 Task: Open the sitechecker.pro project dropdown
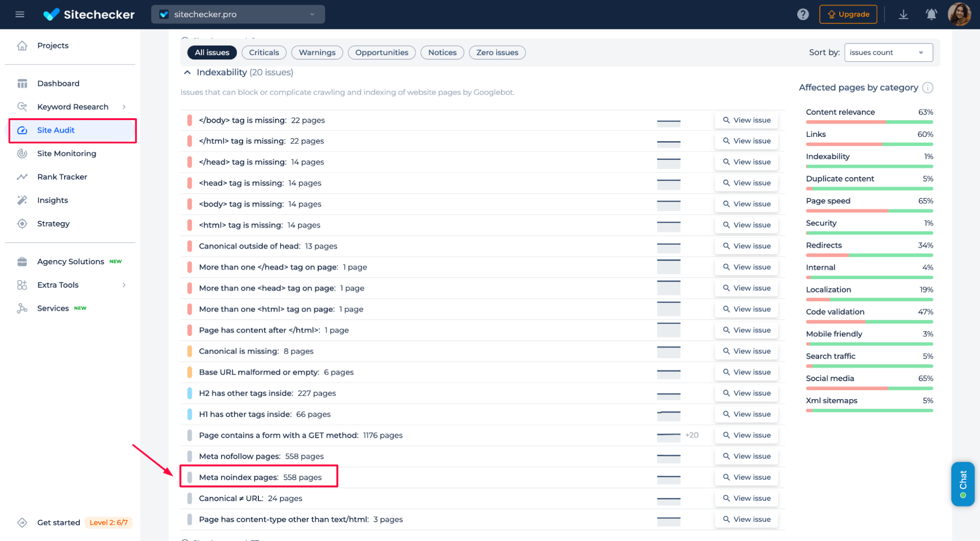(x=238, y=14)
